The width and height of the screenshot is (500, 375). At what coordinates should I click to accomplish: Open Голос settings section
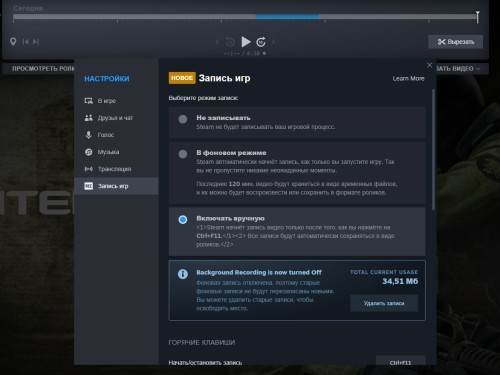click(x=116, y=135)
